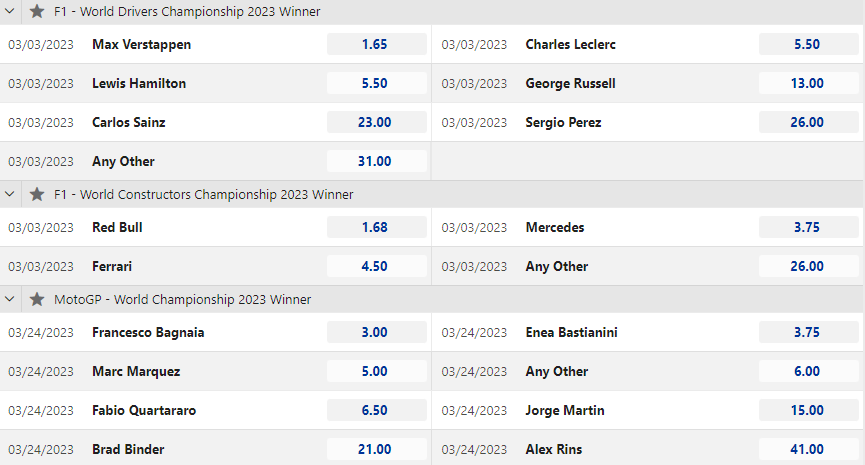The image size is (865, 465).
Task: Click the Brad Binder name
Action: pos(128,450)
